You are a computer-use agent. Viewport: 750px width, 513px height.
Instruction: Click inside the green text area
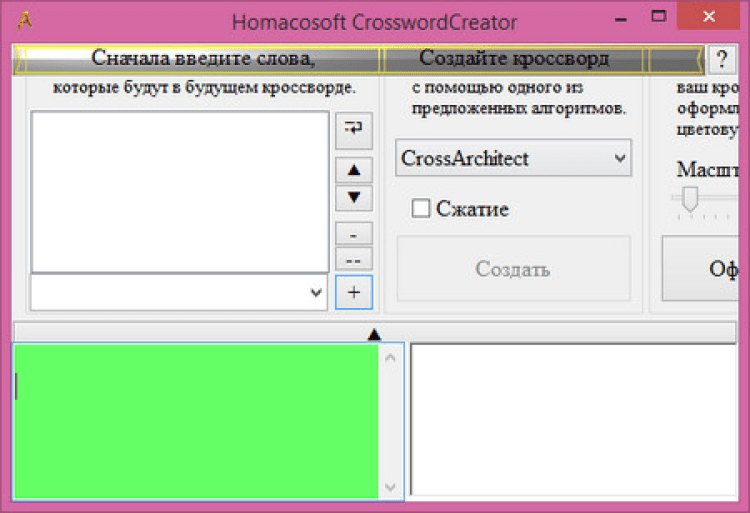pos(196,421)
